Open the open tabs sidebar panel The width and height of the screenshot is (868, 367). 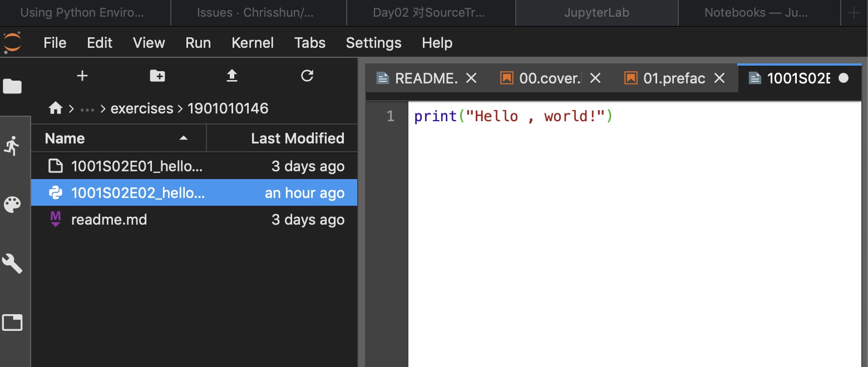coord(12,322)
